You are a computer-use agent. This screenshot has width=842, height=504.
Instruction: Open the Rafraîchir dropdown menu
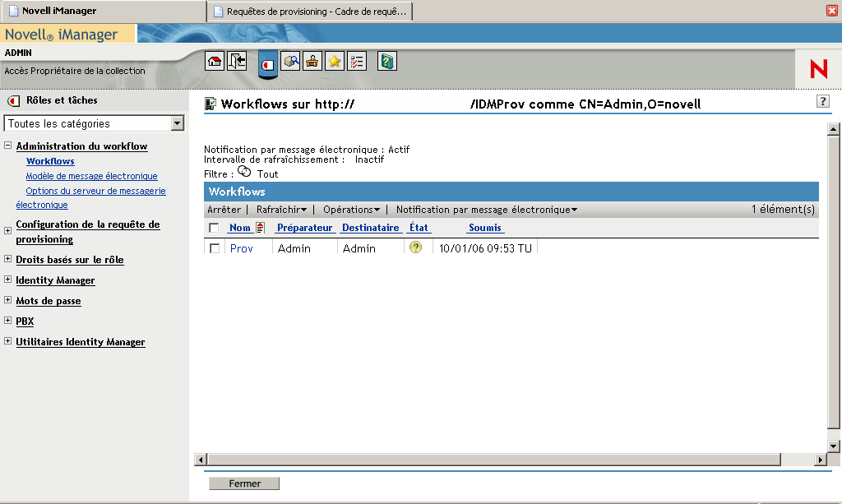[x=281, y=210]
